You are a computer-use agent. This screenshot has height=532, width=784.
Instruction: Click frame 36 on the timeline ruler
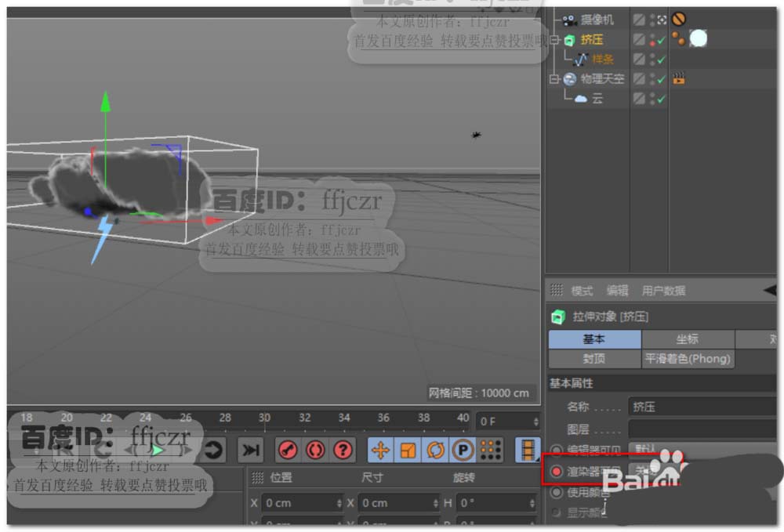[x=383, y=418]
